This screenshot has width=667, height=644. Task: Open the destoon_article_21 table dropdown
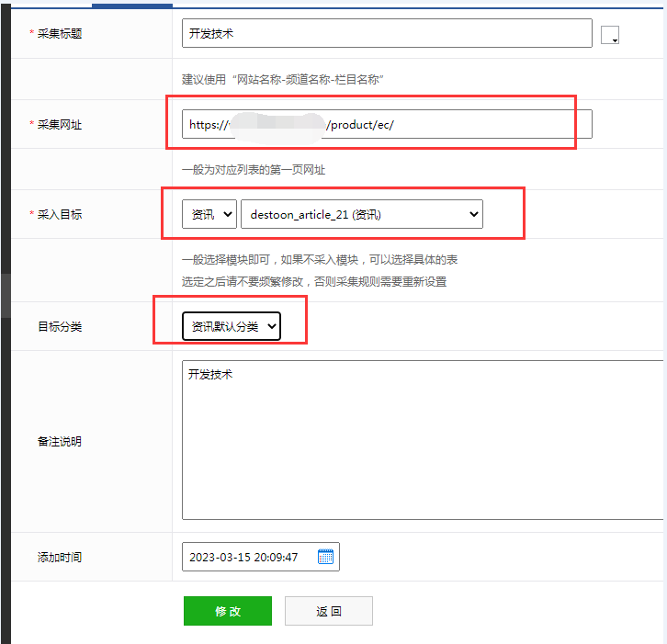(x=361, y=214)
